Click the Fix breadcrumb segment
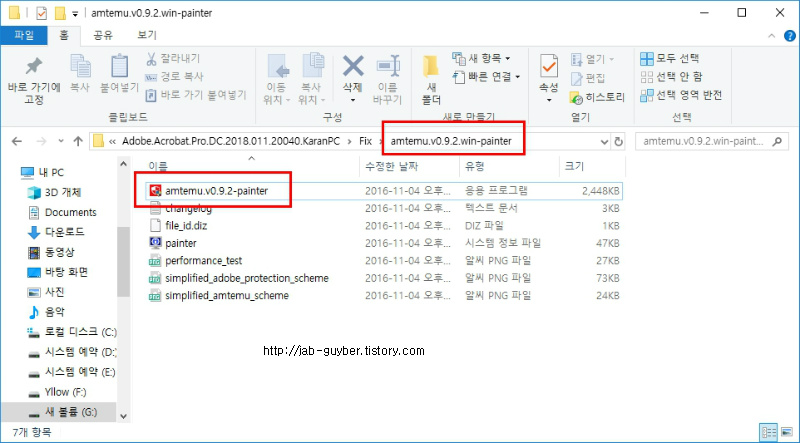Viewport: 800px width, 443px height. tap(365, 141)
